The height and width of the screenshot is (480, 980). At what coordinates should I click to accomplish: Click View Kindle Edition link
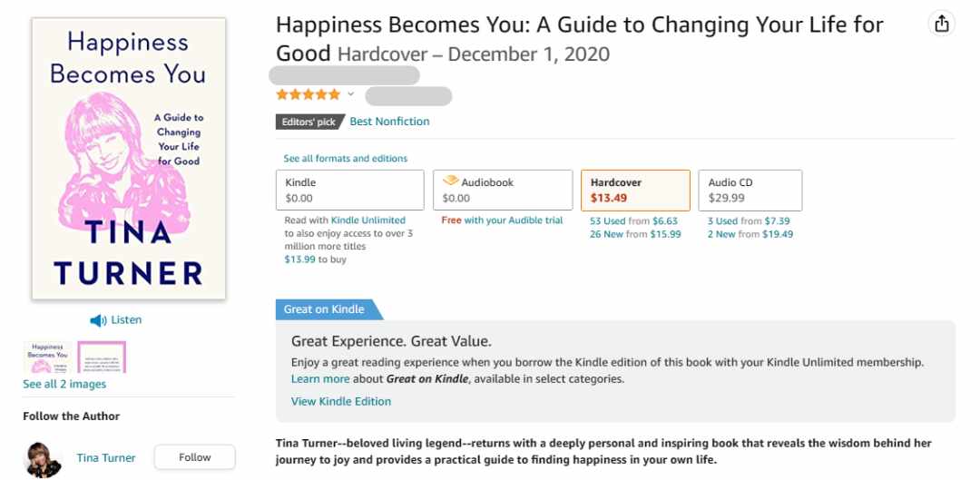coord(341,401)
